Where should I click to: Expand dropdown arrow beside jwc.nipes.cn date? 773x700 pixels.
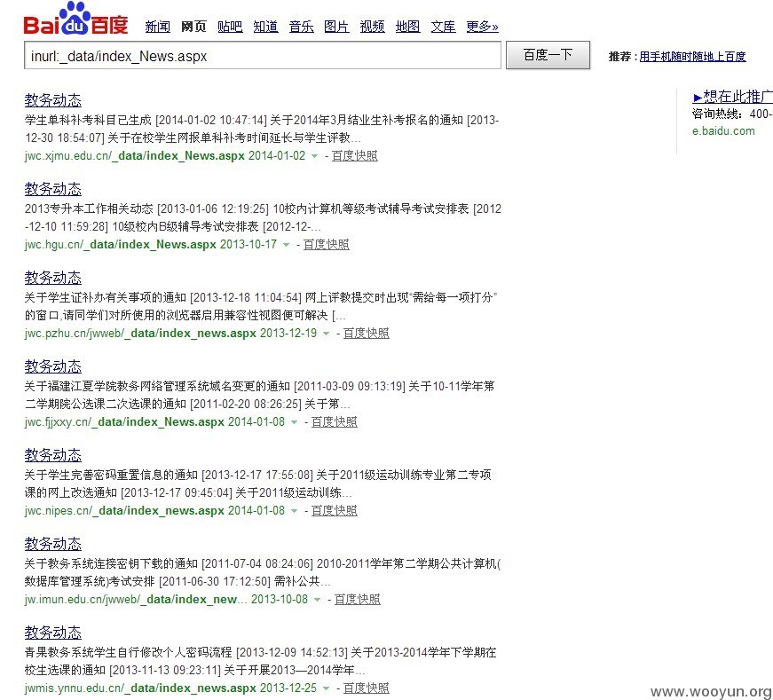294,511
